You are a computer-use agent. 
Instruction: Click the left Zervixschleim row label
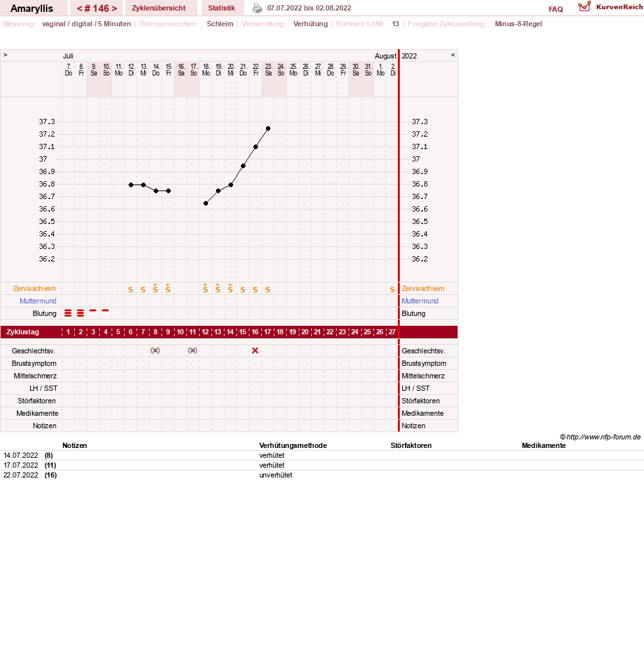pos(35,288)
